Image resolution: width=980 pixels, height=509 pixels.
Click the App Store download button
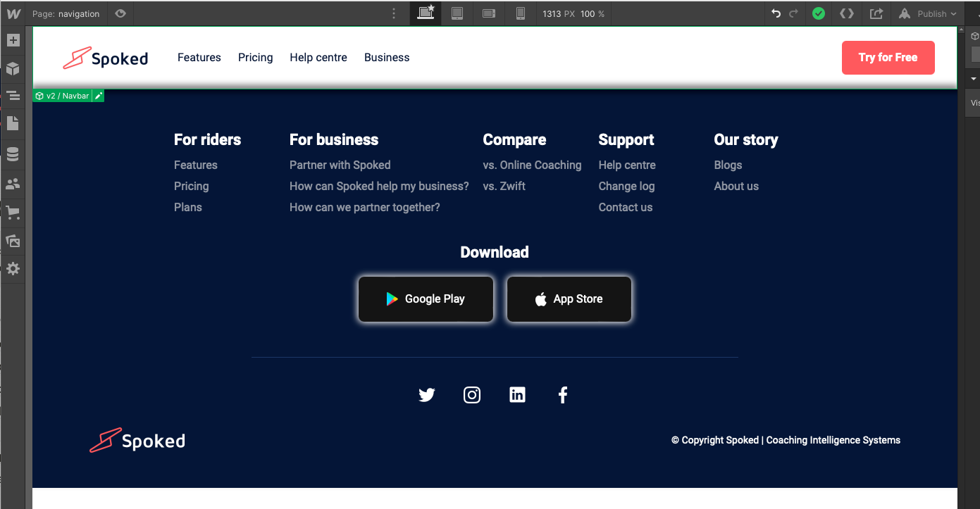pos(569,299)
